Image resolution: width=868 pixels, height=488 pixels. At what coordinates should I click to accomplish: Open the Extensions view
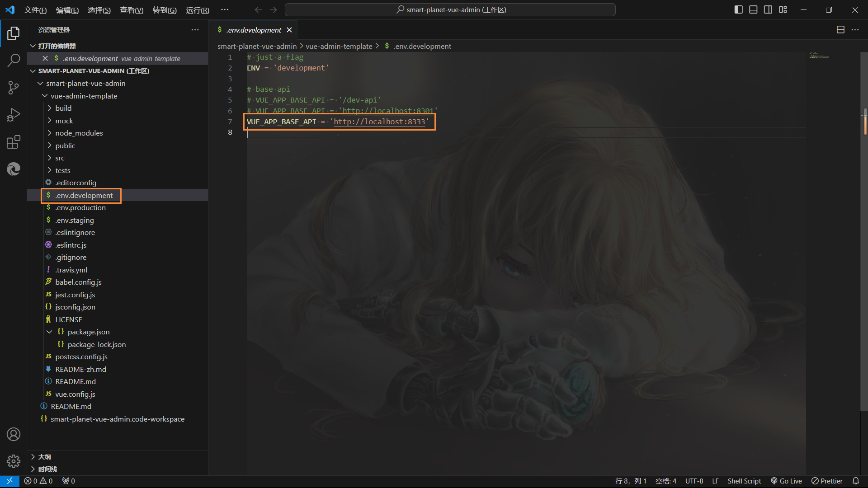(x=14, y=142)
